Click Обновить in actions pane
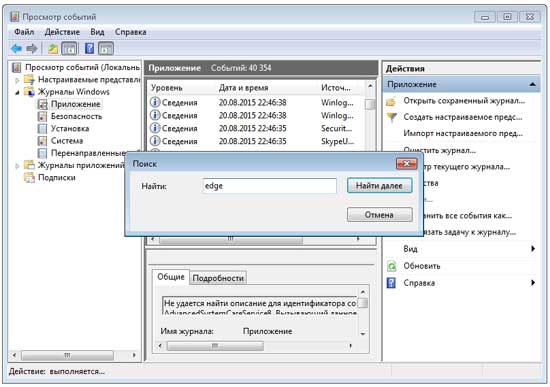 pyautogui.click(x=422, y=266)
